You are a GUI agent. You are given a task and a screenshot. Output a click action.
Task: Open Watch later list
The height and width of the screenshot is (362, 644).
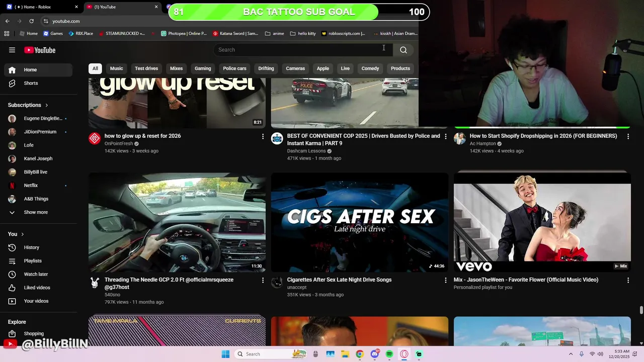coord(38,274)
